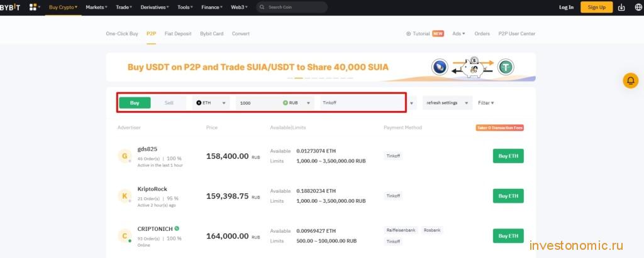
Task: Click the Tutorial play icon
Action: click(408, 34)
